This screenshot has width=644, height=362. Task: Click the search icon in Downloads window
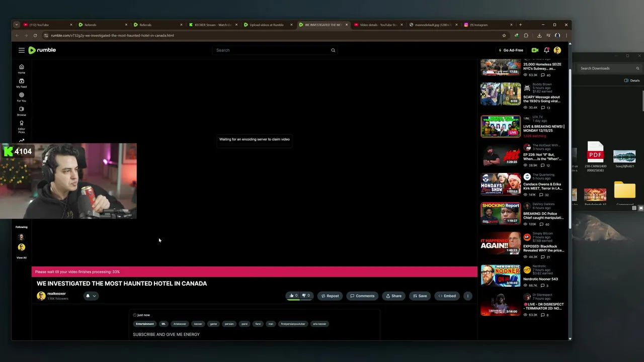pyautogui.click(x=637, y=68)
